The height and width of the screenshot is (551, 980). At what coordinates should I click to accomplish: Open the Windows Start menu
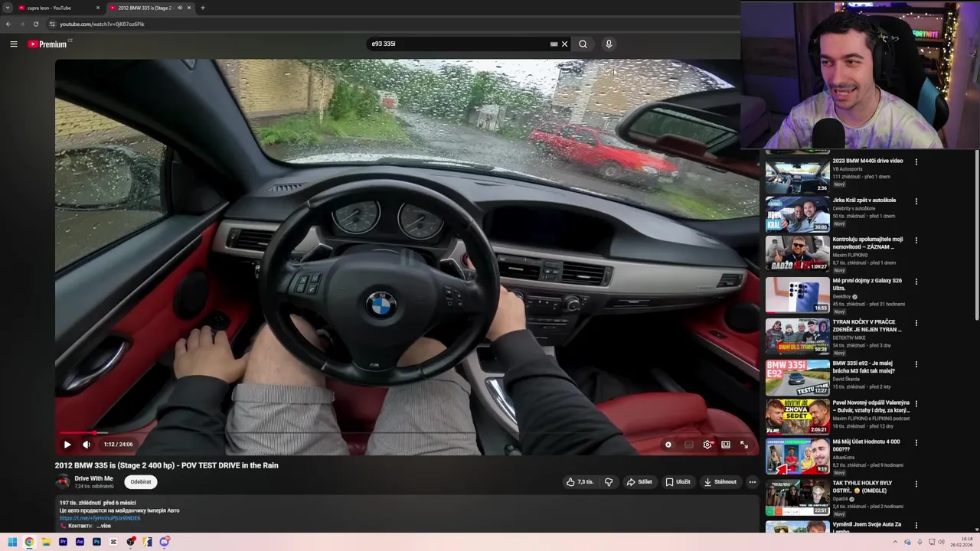12,542
